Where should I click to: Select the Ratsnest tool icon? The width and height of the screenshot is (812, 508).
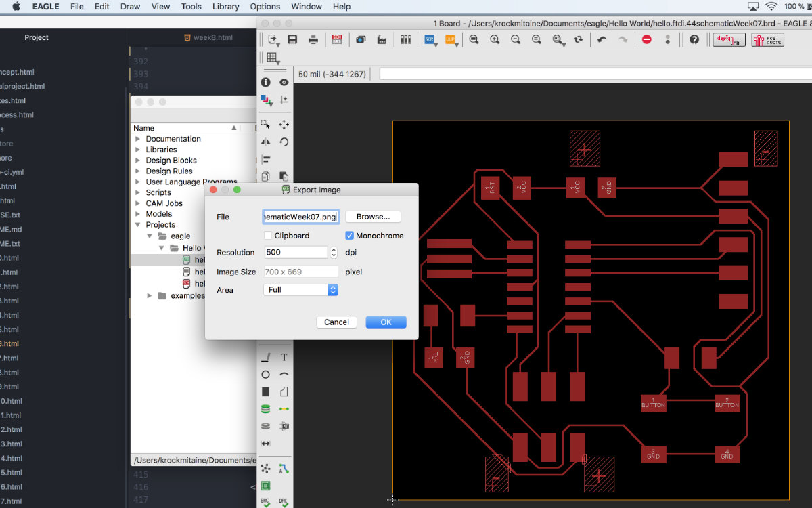click(265, 468)
